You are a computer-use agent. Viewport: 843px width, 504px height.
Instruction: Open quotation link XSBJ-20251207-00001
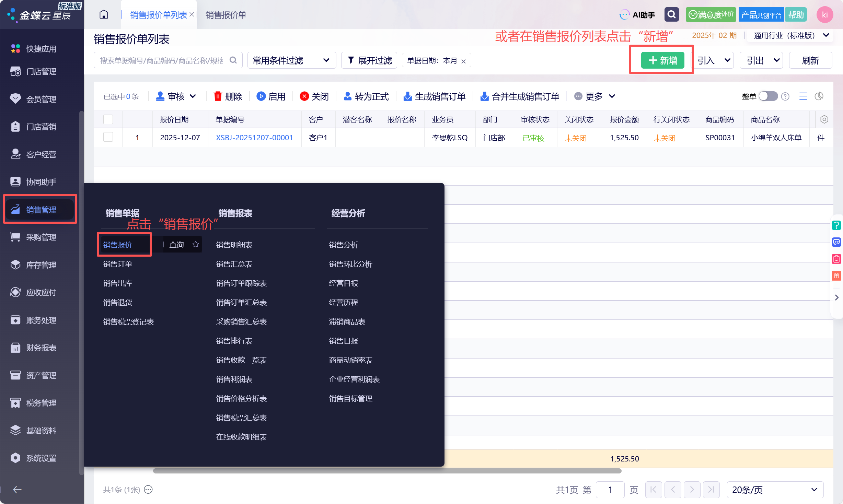[254, 138]
